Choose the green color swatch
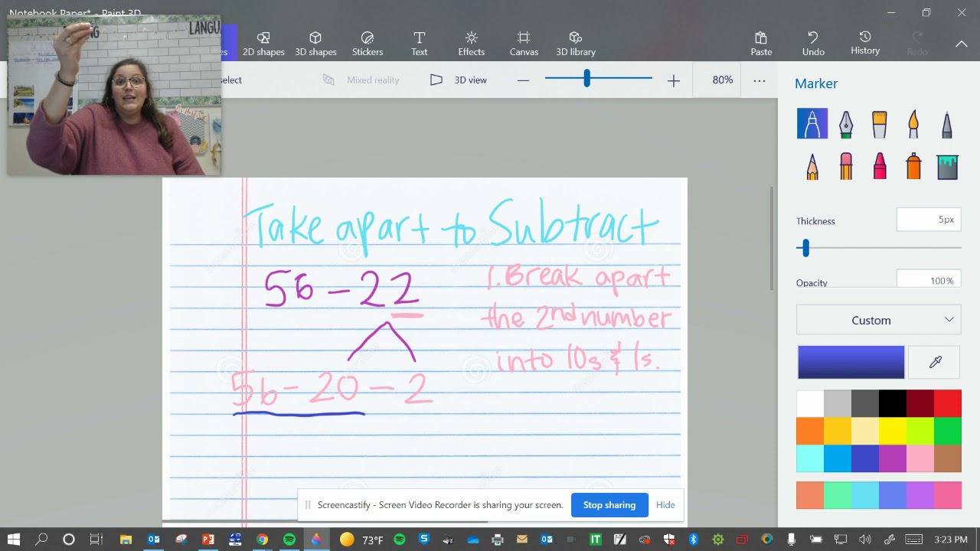 (948, 431)
